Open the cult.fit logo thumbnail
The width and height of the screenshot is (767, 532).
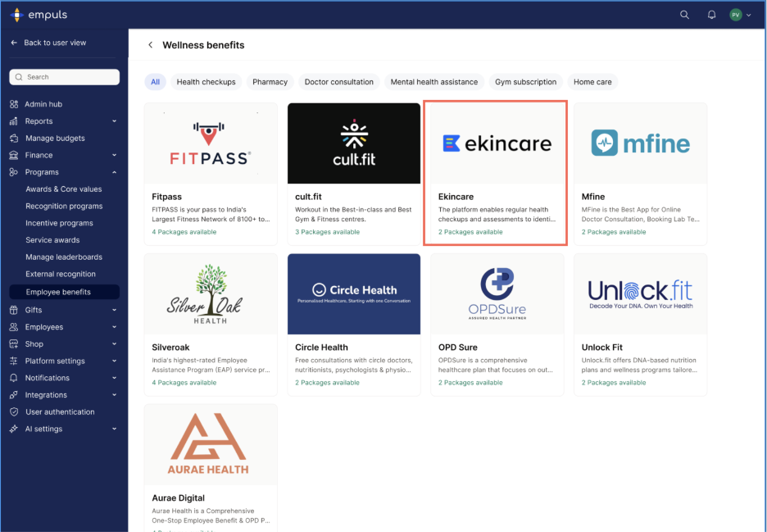[x=354, y=143]
